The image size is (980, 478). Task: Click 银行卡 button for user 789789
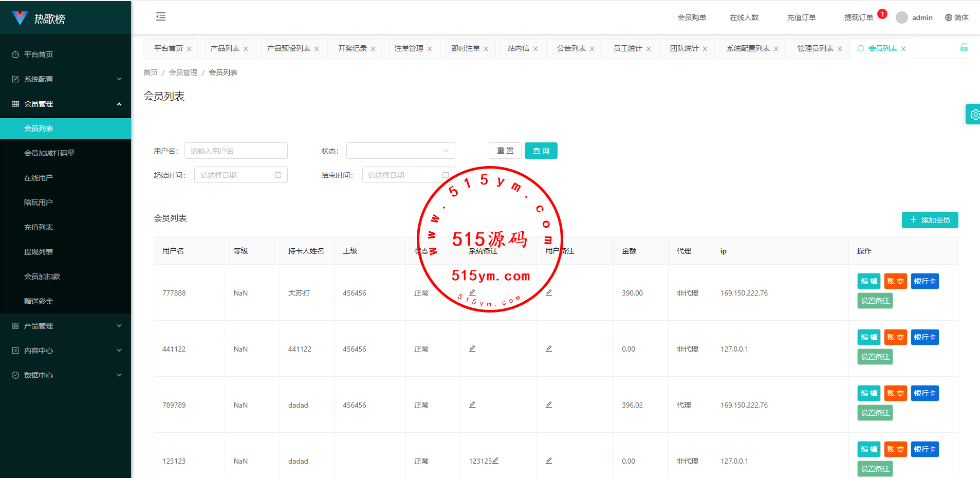coord(925,393)
